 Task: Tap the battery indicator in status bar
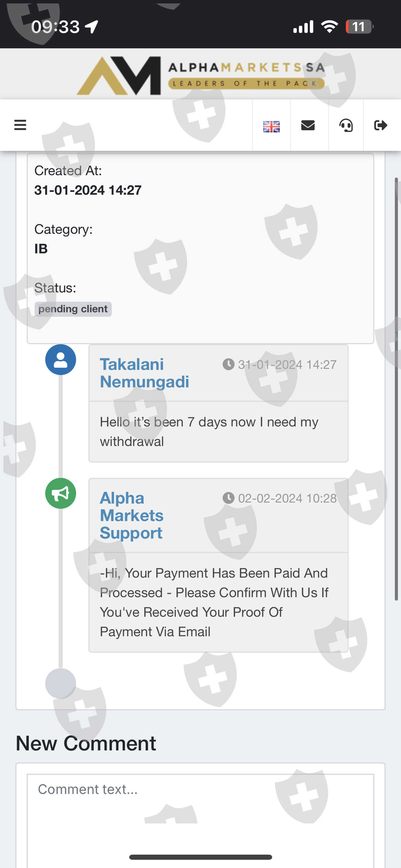359,27
